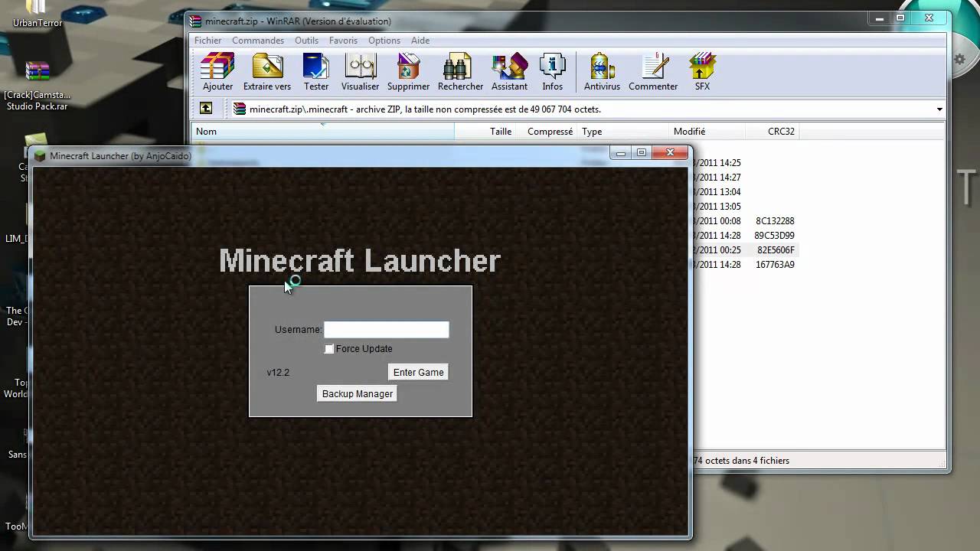Viewport: 980px width, 551px height.
Task: Sort by the Taille column header
Action: click(485, 132)
